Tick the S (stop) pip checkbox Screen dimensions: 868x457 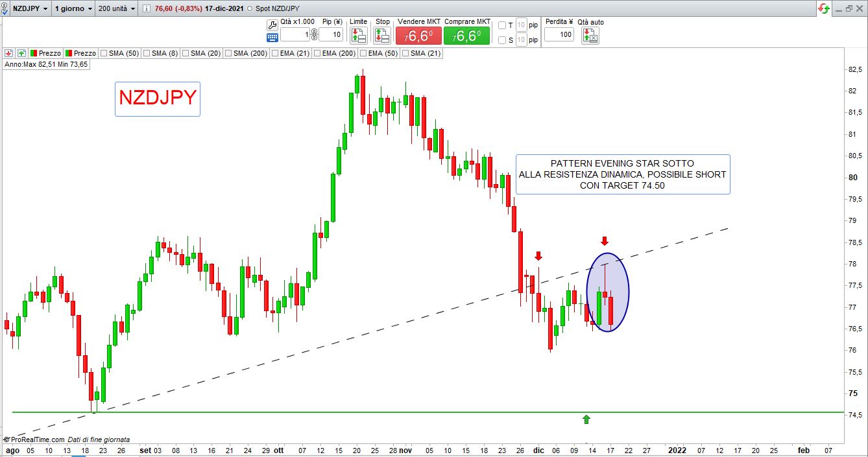coord(501,40)
